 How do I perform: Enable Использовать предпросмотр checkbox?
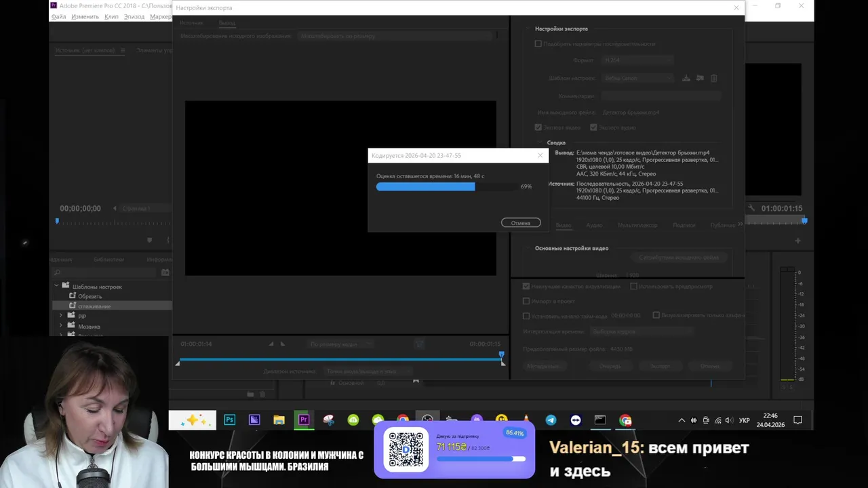click(634, 286)
